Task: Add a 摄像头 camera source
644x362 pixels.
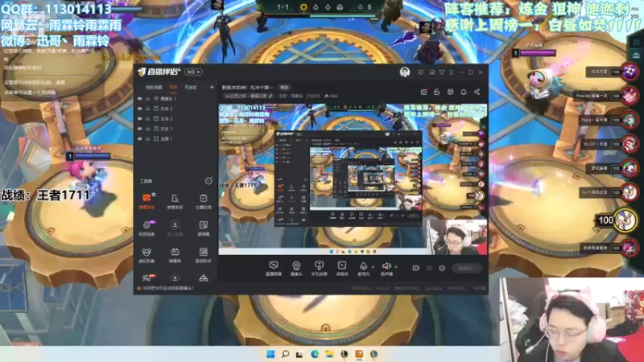Action: click(x=296, y=269)
